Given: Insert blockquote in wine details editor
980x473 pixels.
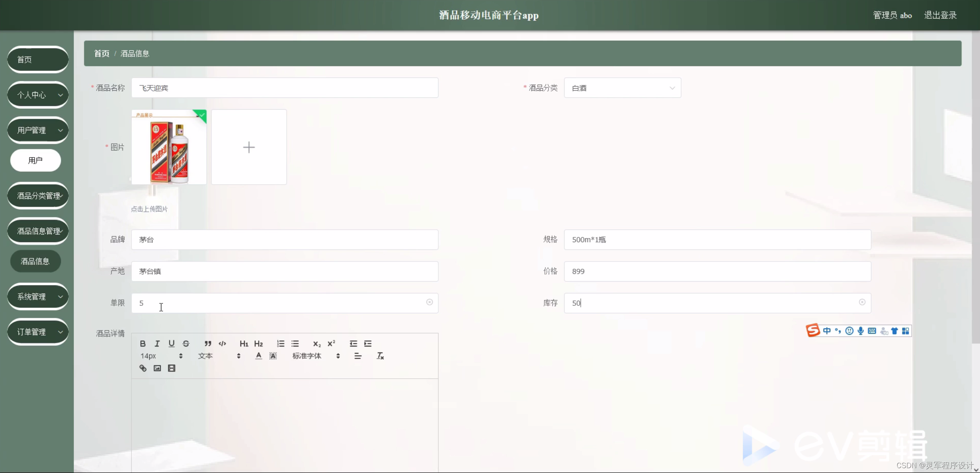Looking at the screenshot, I should point(207,343).
